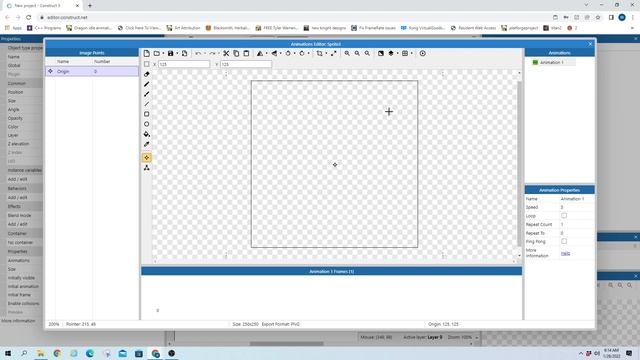
Task: Click the Mirror horizontal triangle icon
Action: point(260,53)
